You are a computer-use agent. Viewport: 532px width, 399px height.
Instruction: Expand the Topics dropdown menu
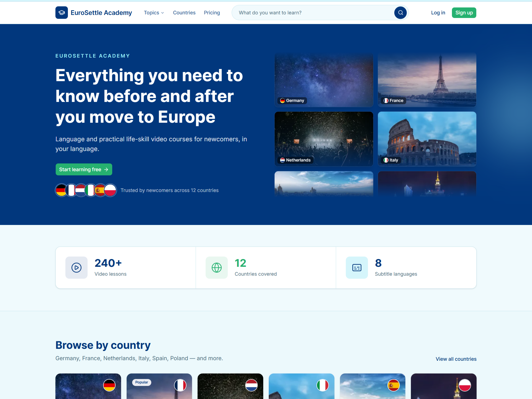click(154, 13)
